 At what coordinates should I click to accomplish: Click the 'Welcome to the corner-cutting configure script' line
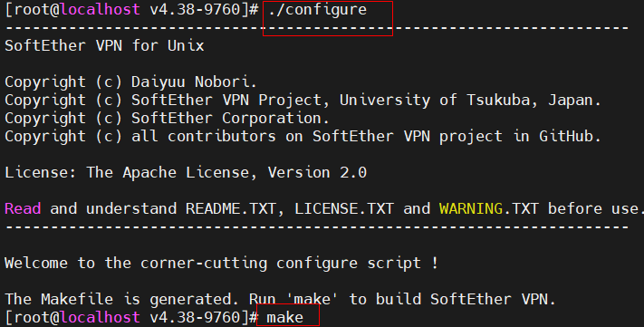click(221, 263)
